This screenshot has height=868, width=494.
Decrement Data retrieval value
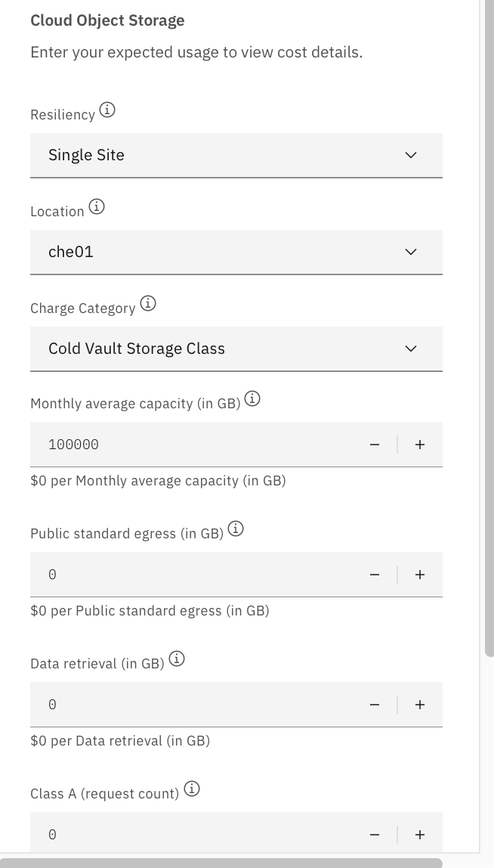tap(374, 704)
